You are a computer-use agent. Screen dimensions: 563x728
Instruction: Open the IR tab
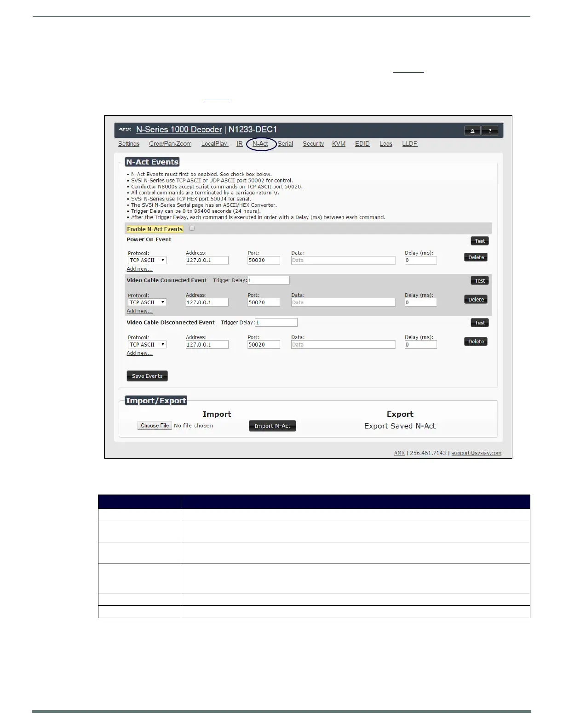[240, 144]
